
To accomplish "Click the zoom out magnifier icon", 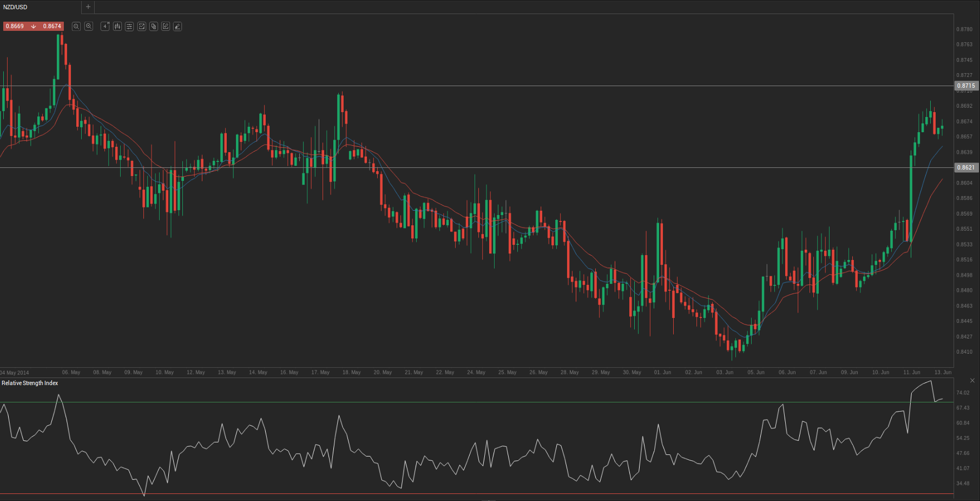I will click(76, 26).
